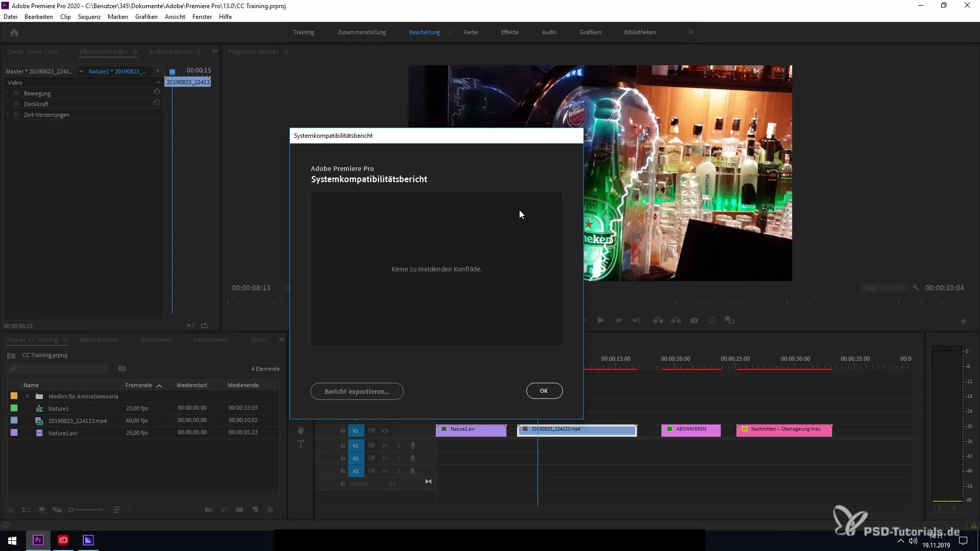Click the Automate to Sequence icon
The width and height of the screenshot is (980, 551).
[209, 510]
